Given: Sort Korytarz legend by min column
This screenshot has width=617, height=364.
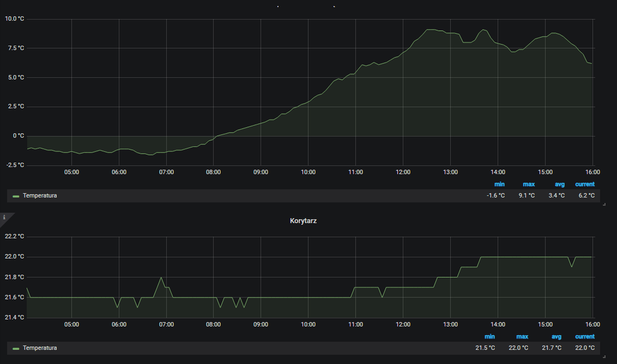Looking at the screenshot, I should pyautogui.click(x=489, y=336).
